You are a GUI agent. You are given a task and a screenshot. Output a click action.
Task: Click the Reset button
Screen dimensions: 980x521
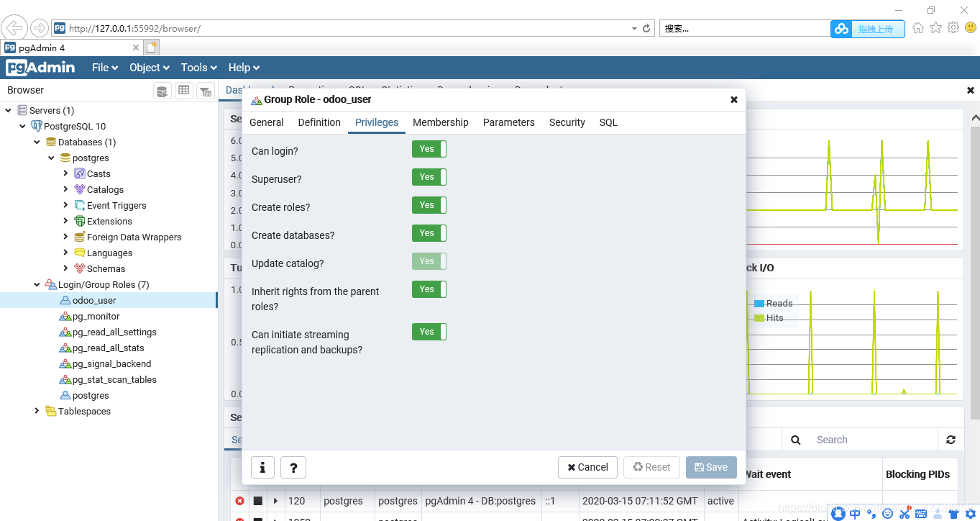pyautogui.click(x=651, y=467)
